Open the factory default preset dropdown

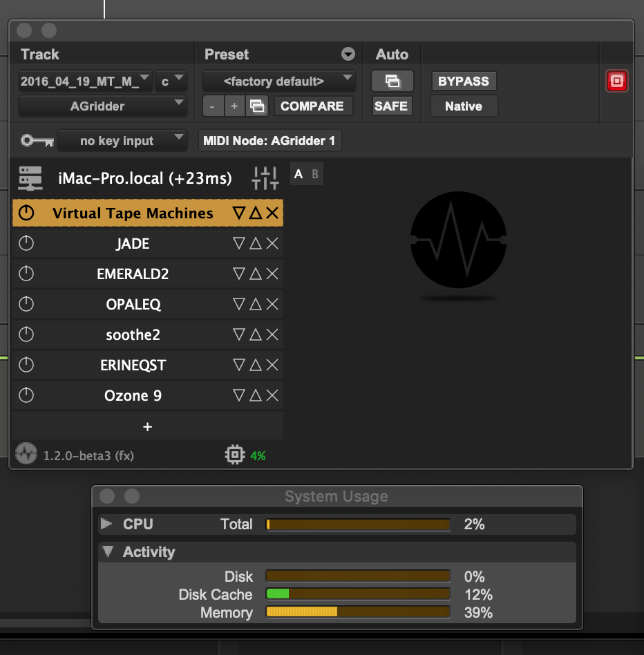(x=279, y=81)
